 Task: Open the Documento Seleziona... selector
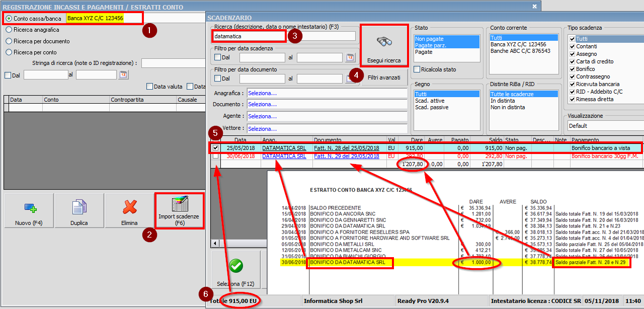[x=327, y=104]
